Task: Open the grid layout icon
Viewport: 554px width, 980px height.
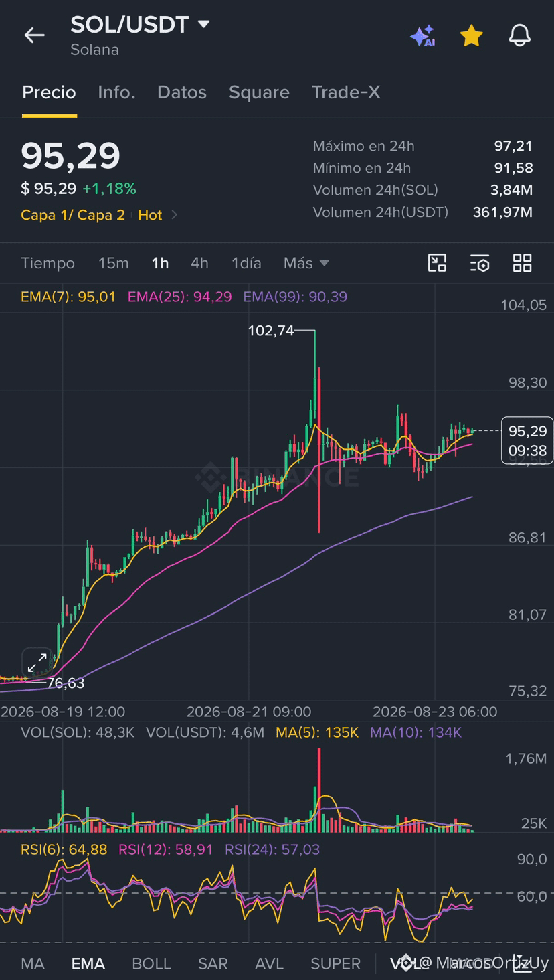Action: tap(522, 263)
